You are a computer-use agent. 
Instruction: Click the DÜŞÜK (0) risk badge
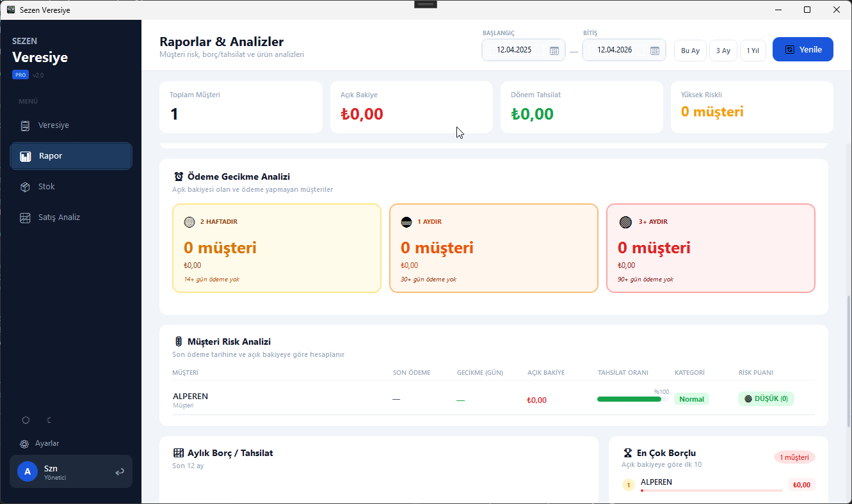pyautogui.click(x=766, y=398)
